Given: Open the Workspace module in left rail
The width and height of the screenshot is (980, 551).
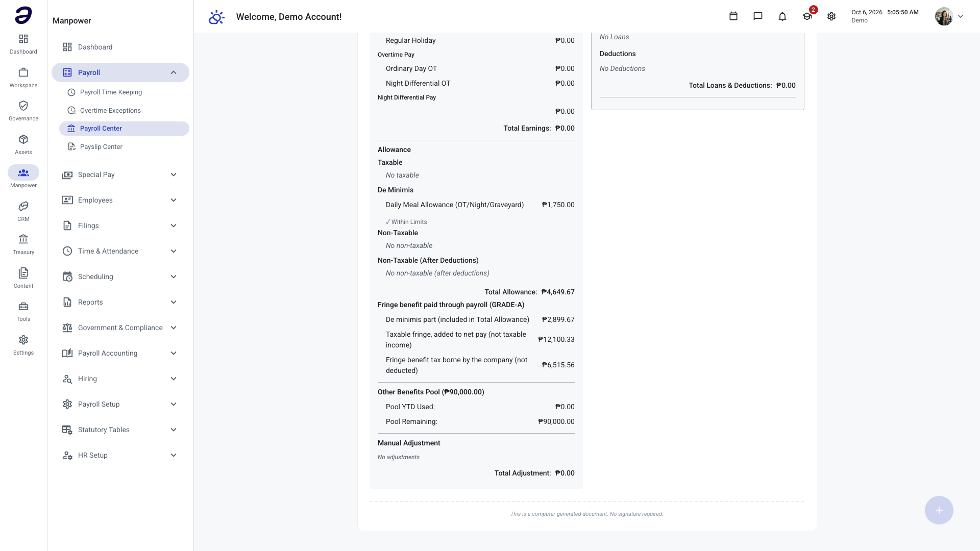Looking at the screenshot, I should (23, 78).
